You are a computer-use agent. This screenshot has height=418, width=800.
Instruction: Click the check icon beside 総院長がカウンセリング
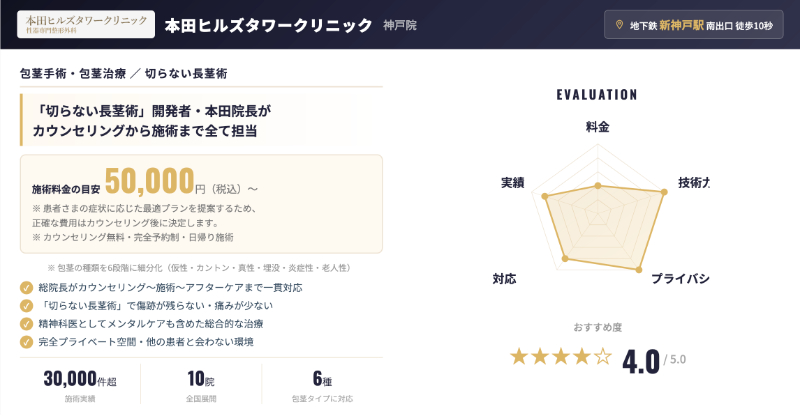point(26,288)
